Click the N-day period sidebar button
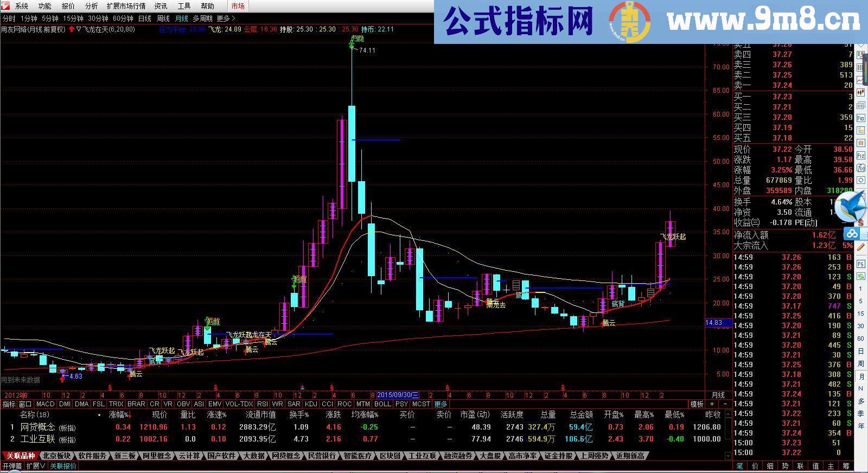The image size is (868, 473). coord(861,389)
